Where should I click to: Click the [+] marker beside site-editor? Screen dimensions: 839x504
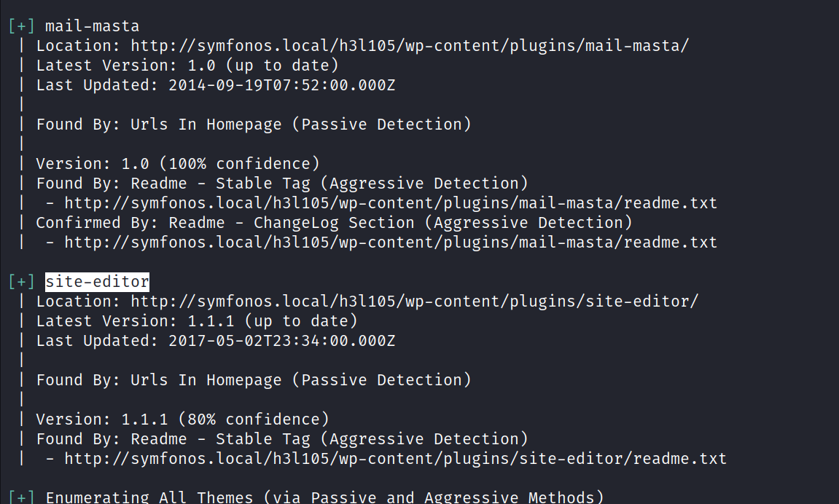coord(22,281)
